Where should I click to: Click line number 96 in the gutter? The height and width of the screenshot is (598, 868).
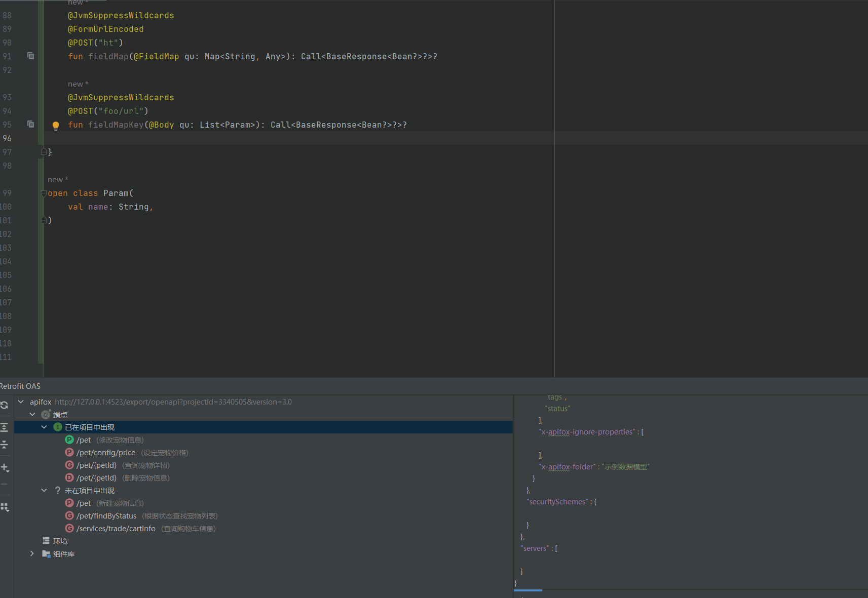7,138
